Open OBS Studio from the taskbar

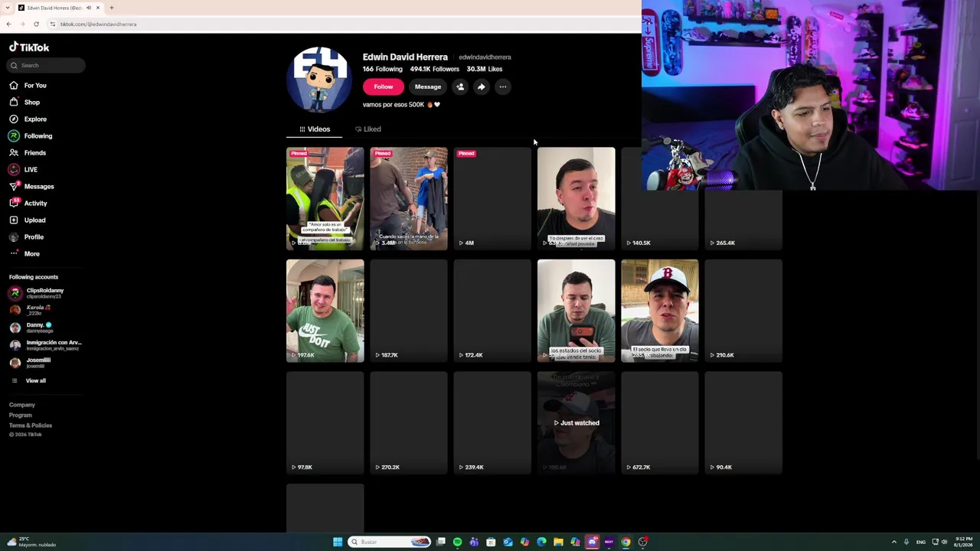click(x=642, y=542)
